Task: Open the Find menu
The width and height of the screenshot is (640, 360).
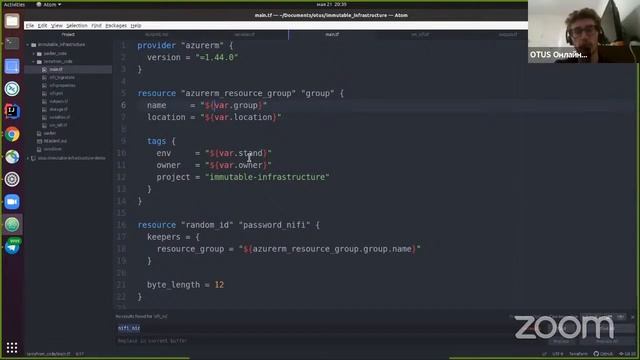Action: (x=96, y=26)
